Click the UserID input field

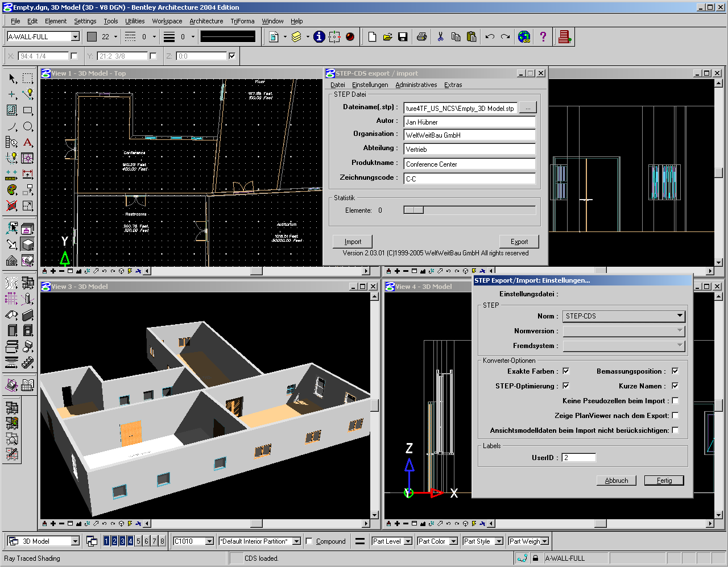pos(579,457)
